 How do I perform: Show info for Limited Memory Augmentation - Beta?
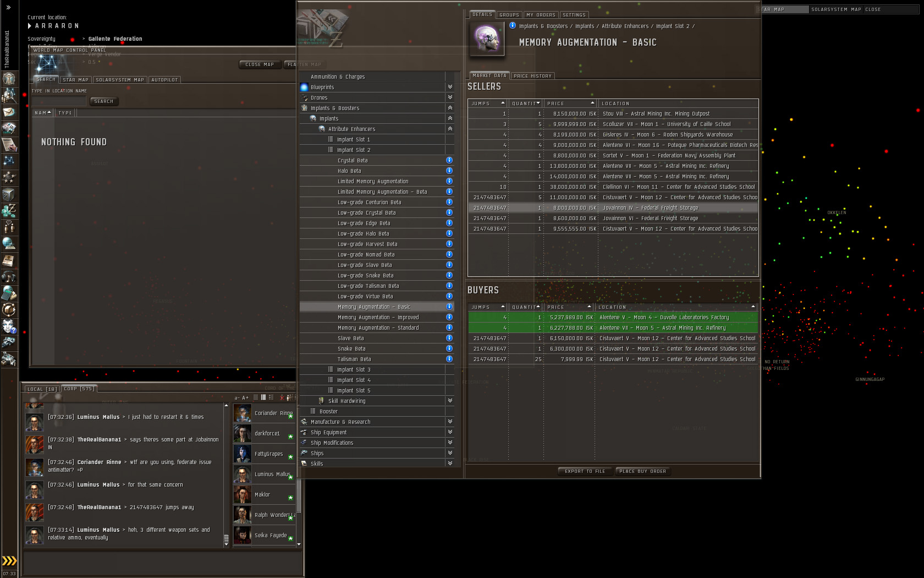click(x=449, y=192)
